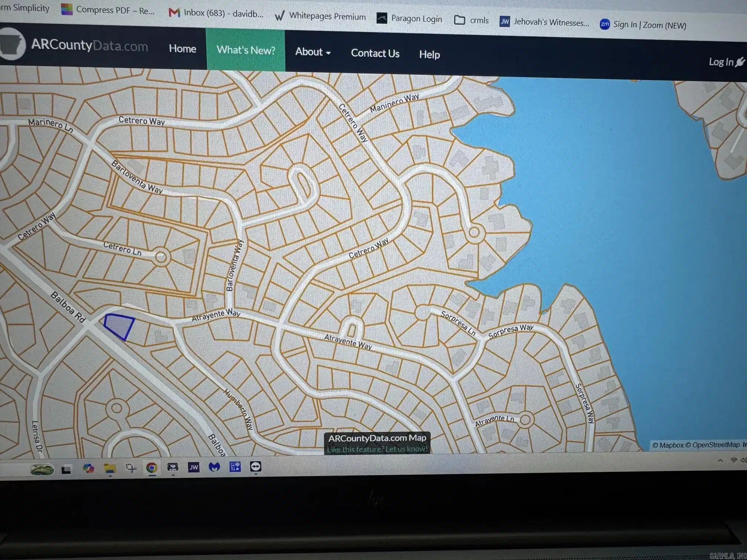Open the Compress PDF bookmark
The width and height of the screenshot is (747, 560).
[x=108, y=10]
